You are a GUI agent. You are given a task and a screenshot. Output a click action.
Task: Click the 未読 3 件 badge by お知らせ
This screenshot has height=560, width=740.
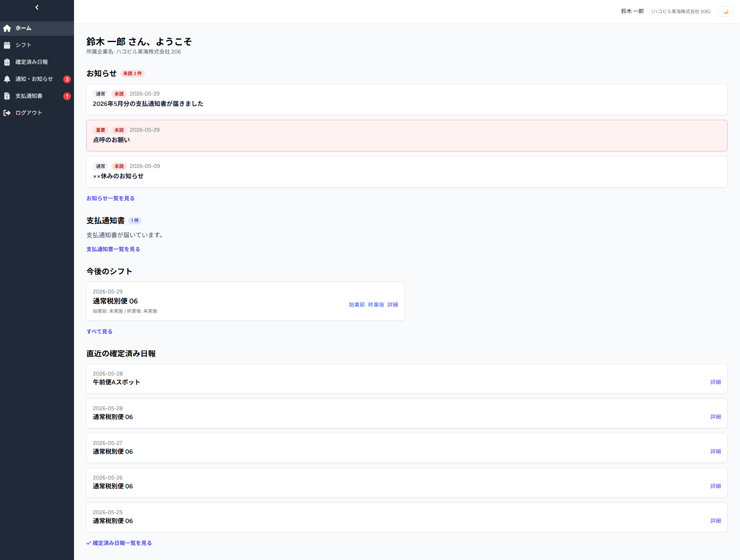point(133,74)
